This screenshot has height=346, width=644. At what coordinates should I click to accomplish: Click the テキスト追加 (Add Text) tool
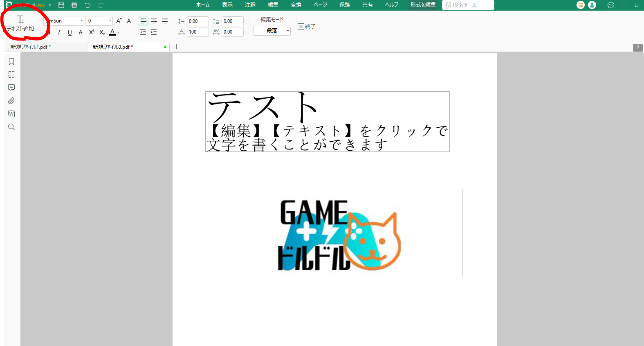click(20, 24)
